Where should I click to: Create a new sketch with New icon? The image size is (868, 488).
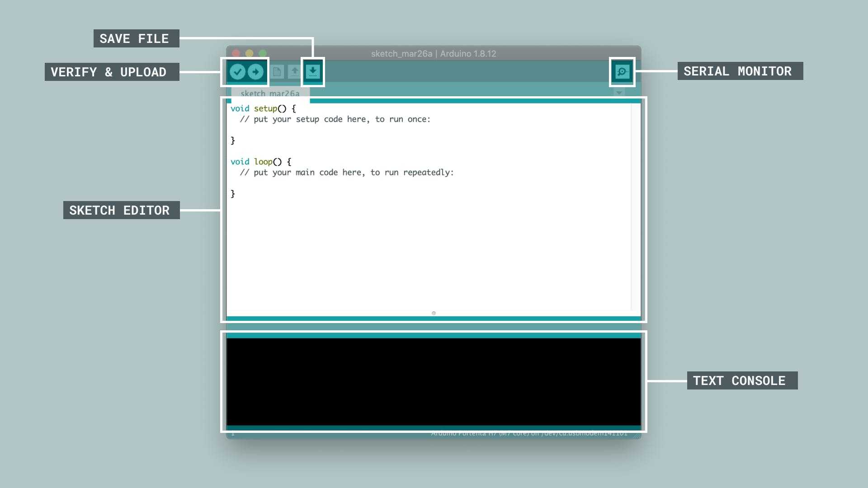point(277,72)
